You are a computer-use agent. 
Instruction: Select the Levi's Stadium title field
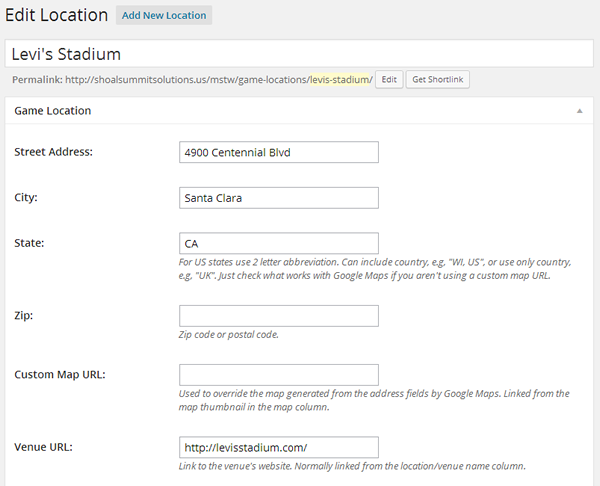tap(299, 54)
